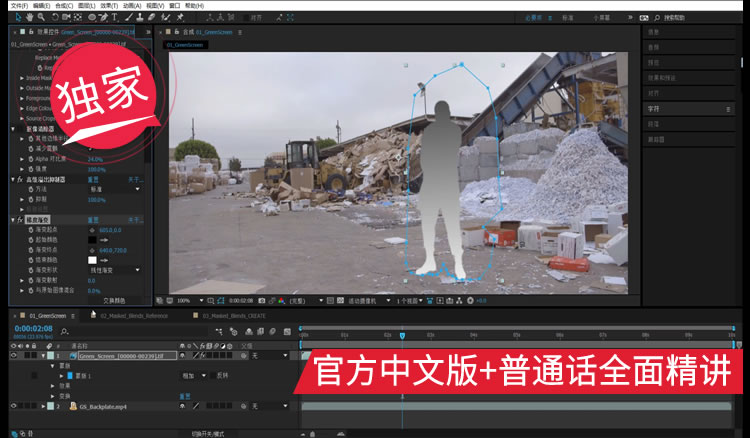Hide the Green_Screen layer with eye icon
The width and height of the screenshot is (750, 438).
click(x=13, y=355)
